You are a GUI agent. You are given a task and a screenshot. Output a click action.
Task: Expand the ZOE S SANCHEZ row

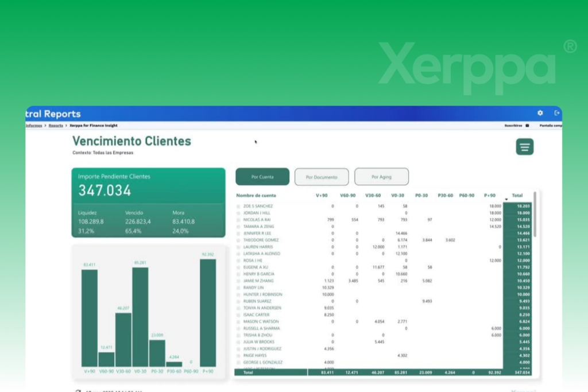pos(238,207)
